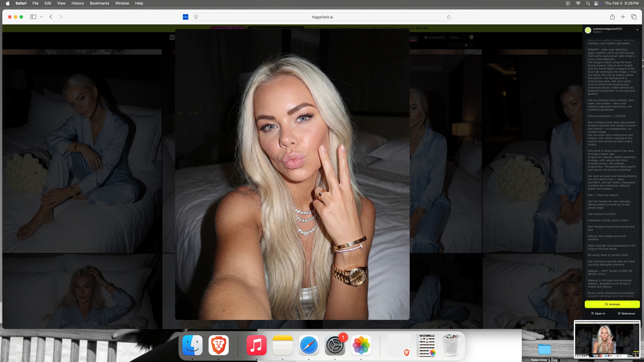Close the prompt details side panel
The image size is (644, 362).
coord(637,30)
